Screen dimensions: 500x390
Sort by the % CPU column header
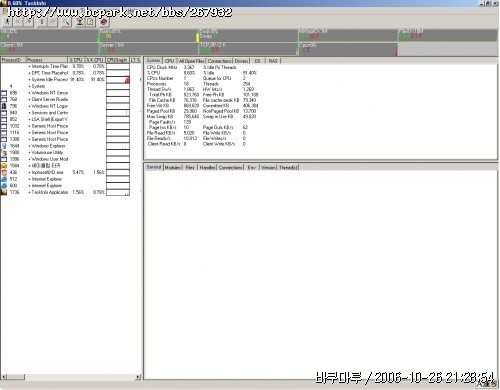pyautogui.click(x=76, y=60)
